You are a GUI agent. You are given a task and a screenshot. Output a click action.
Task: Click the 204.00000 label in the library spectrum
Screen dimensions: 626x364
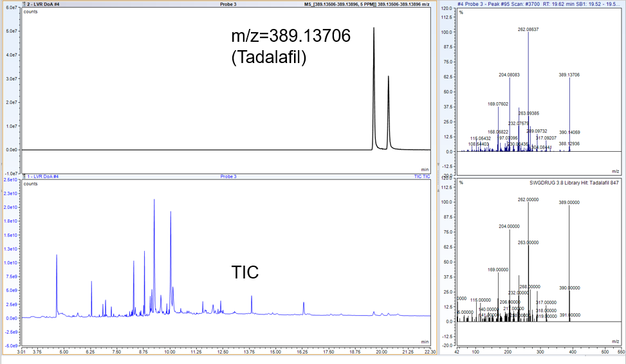coord(509,226)
